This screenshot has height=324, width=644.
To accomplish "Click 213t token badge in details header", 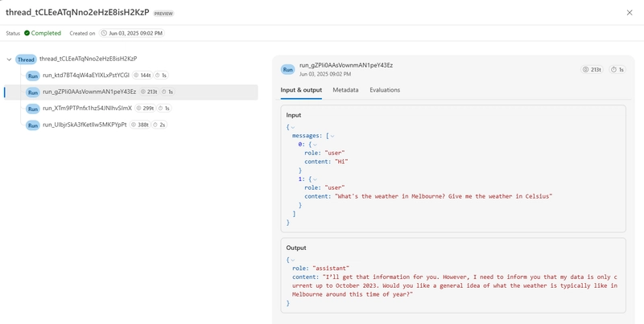I will click(x=592, y=70).
